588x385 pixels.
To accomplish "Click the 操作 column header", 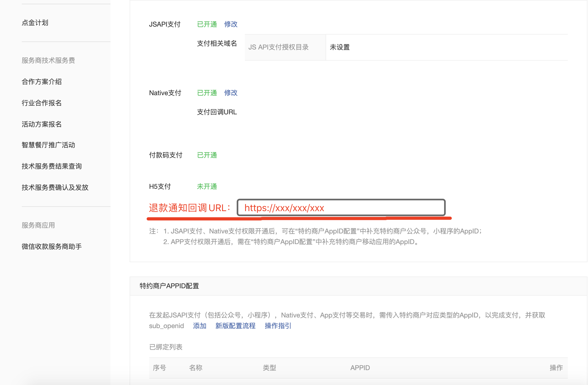I will tap(556, 368).
